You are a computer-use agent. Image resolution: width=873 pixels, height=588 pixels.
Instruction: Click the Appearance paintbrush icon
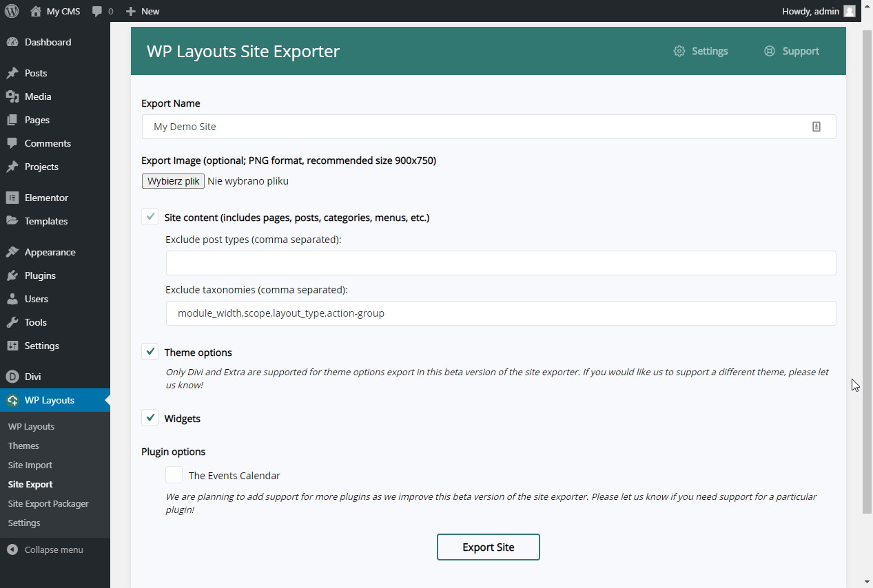coord(12,252)
